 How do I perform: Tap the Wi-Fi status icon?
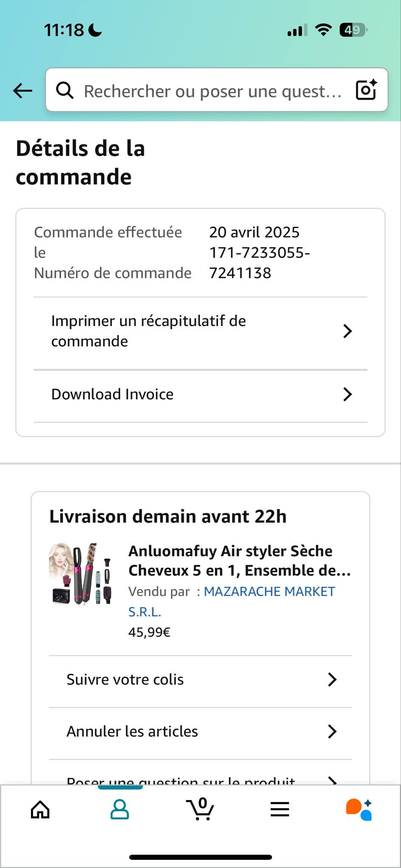323,30
